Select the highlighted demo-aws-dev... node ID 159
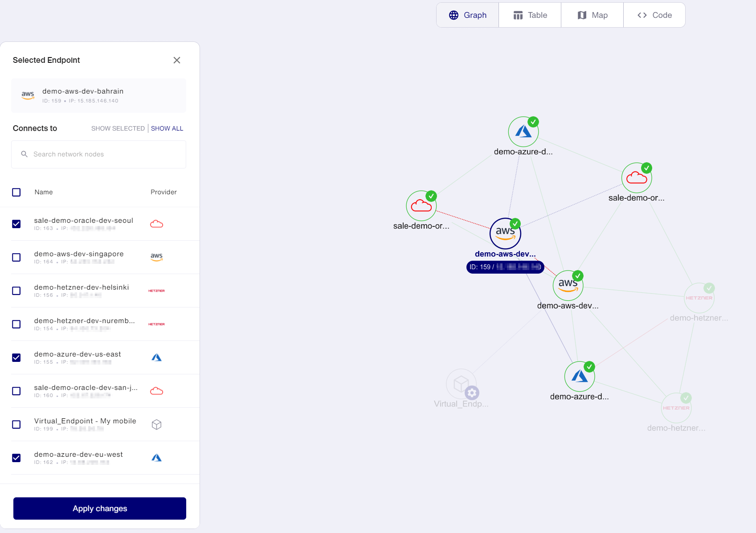The image size is (756, 533). click(x=505, y=233)
